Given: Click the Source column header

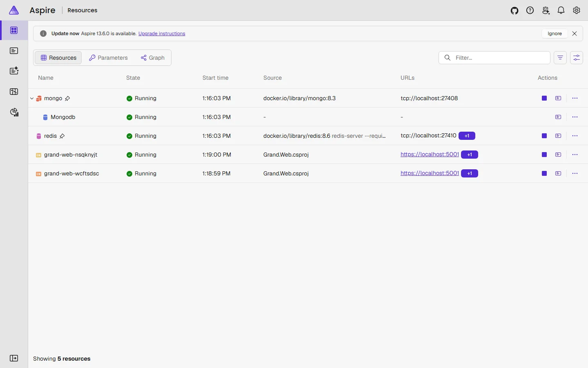Looking at the screenshot, I should point(272,78).
